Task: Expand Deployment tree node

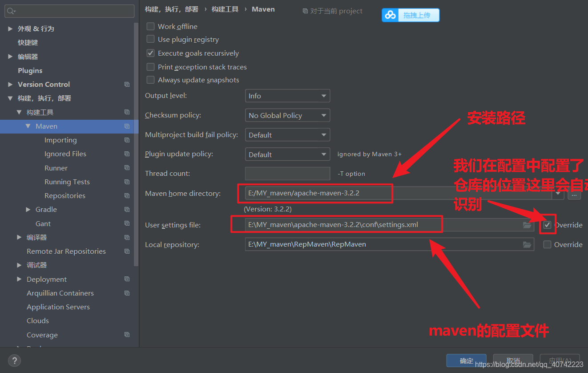Action: coord(19,279)
